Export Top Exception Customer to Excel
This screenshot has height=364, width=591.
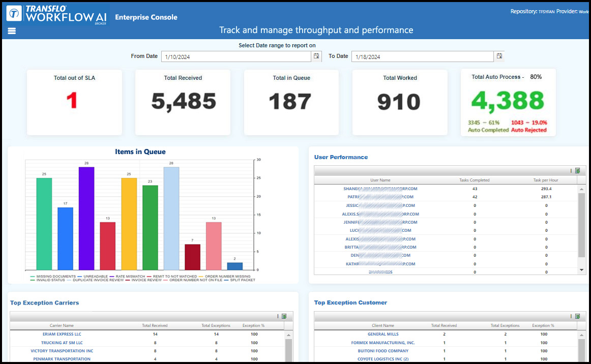coord(577,316)
